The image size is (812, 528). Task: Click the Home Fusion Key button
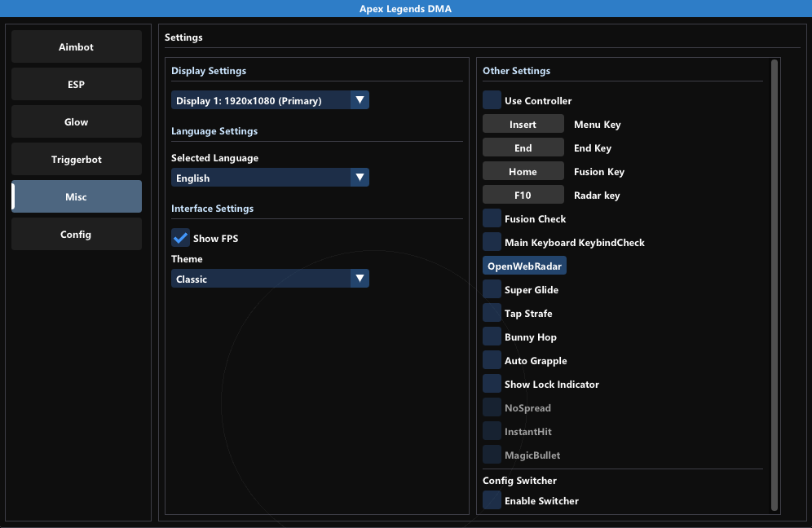[523, 171]
